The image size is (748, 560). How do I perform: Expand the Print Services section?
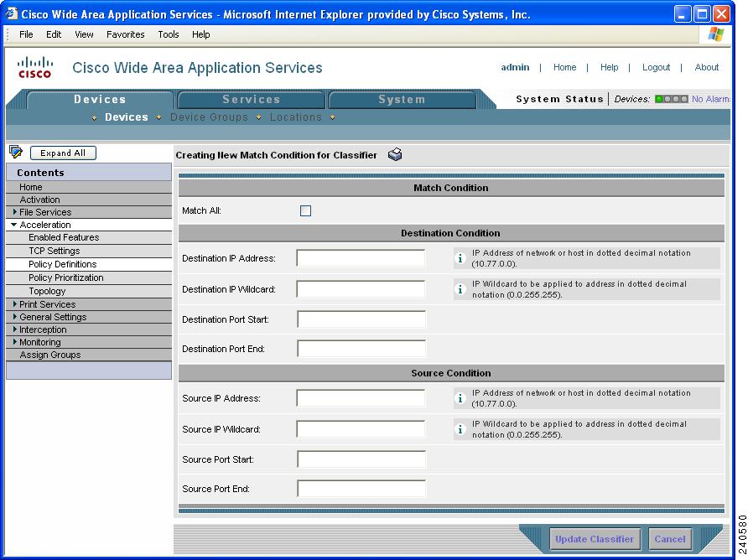coord(15,303)
